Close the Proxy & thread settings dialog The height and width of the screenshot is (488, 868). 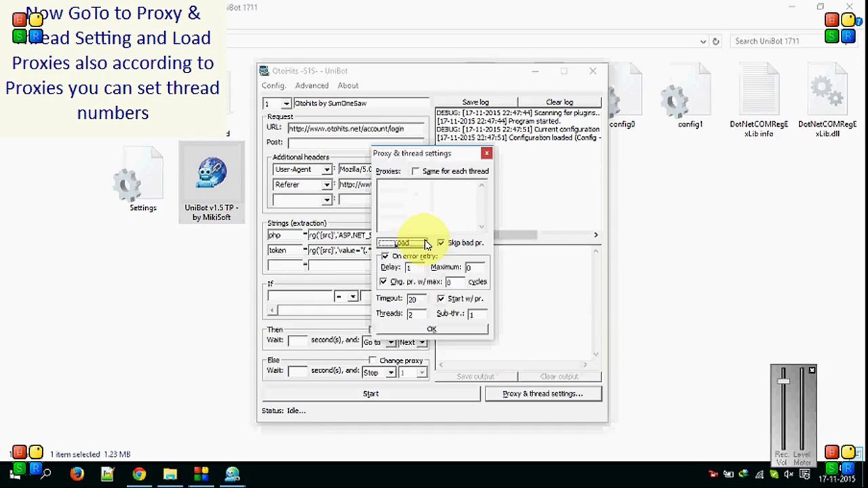click(x=486, y=154)
